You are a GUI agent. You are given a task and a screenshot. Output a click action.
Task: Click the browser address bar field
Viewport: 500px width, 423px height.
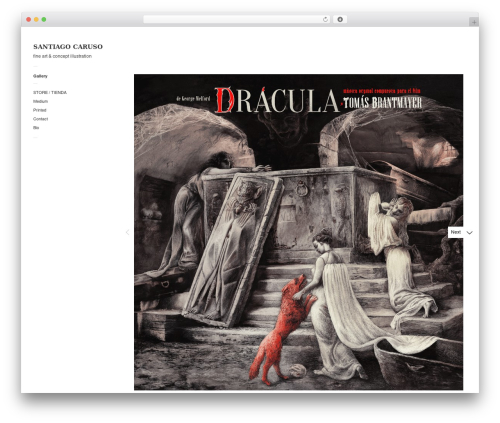[x=236, y=20]
